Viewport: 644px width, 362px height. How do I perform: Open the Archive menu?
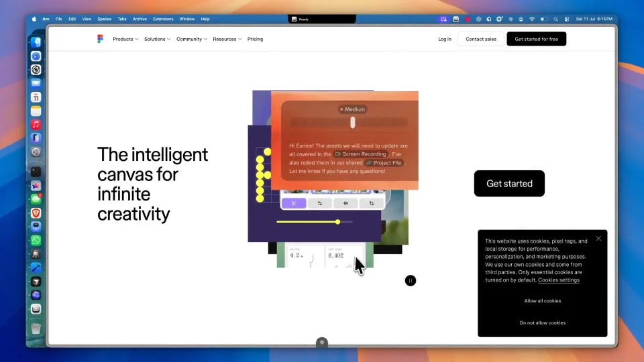pos(140,19)
